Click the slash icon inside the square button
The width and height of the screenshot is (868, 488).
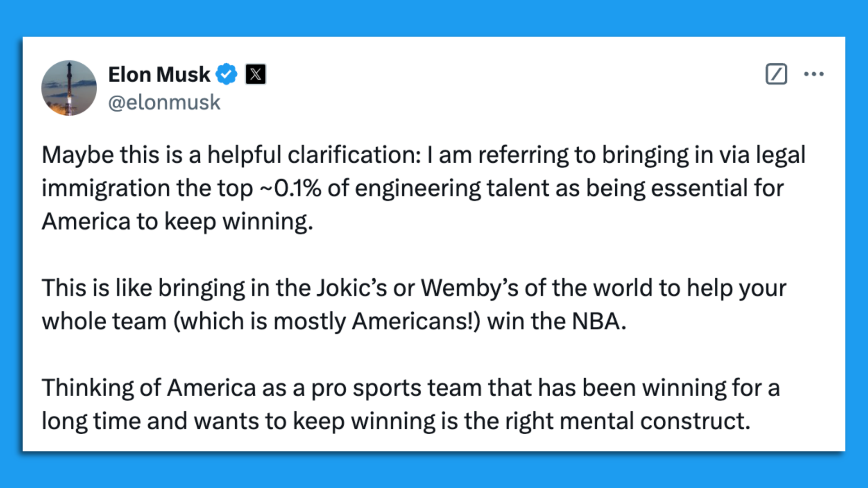pyautogui.click(x=776, y=74)
